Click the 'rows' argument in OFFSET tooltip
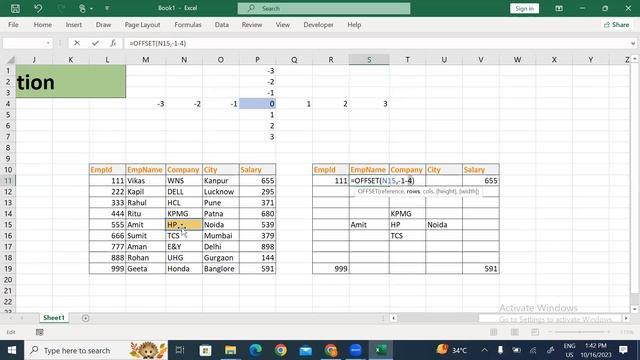Screen dimensions: 640x360 [x=413, y=191]
